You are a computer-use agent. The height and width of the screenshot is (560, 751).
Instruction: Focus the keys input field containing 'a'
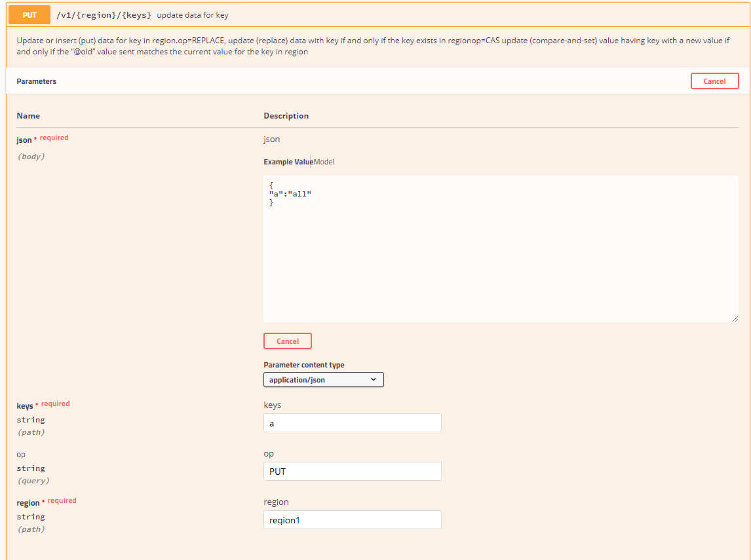pyautogui.click(x=352, y=423)
